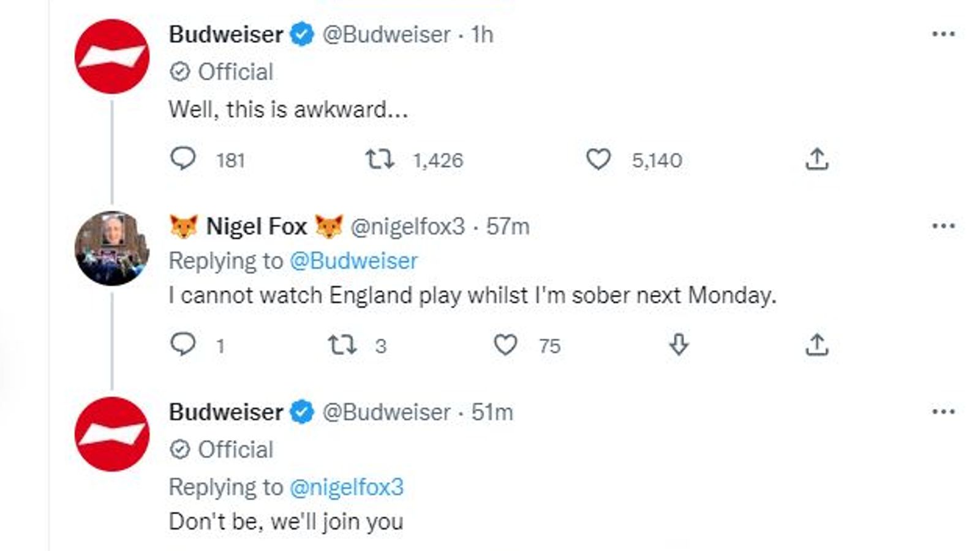Share Nigel Fox's tweet

pos(816,345)
